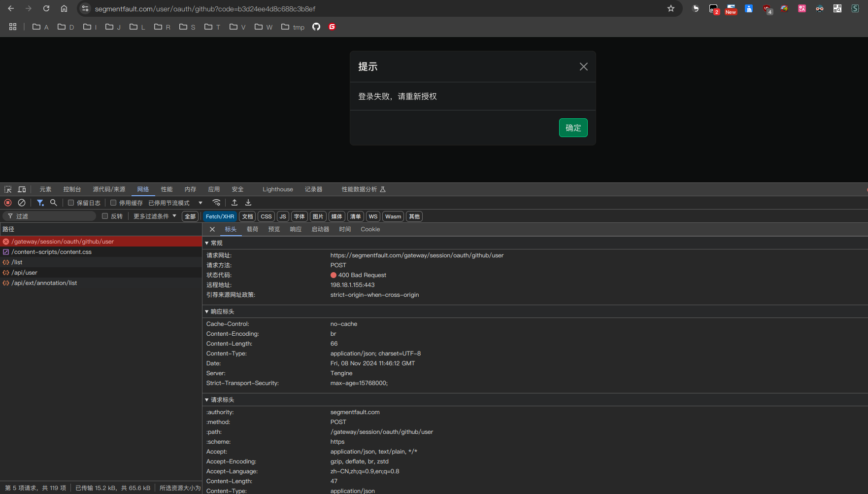Image resolution: width=868 pixels, height=494 pixels.
Task: Stop recording network log
Action: [x=8, y=203]
